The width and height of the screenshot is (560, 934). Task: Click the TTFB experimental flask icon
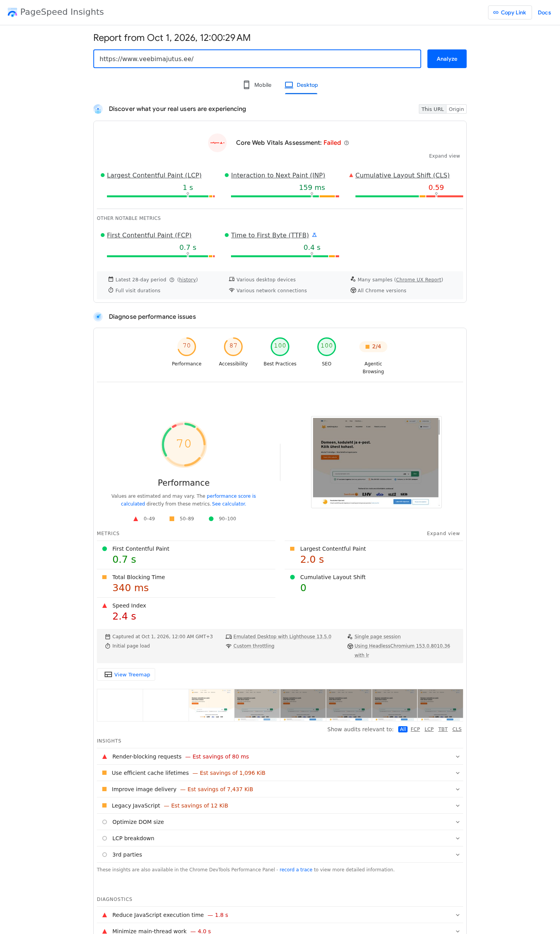tap(315, 235)
